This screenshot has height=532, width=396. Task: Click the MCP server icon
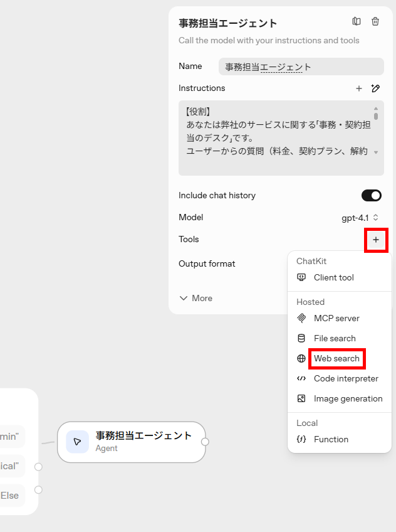point(301,318)
